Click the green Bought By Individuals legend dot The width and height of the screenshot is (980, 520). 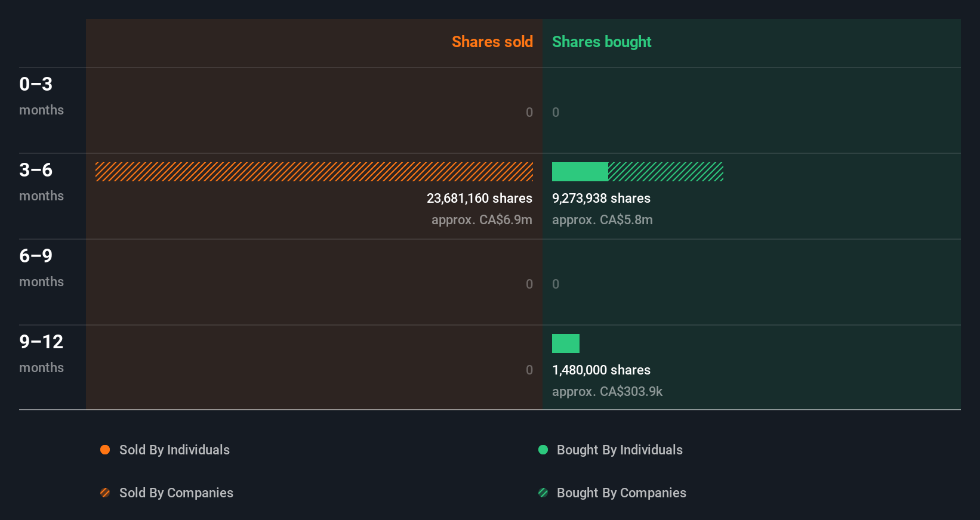[543, 450]
